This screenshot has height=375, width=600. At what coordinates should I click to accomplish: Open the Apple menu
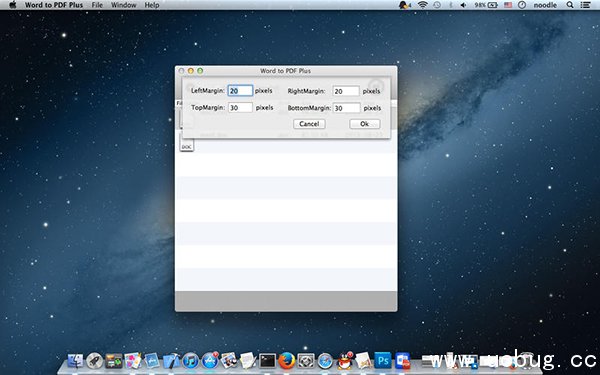tap(13, 5)
